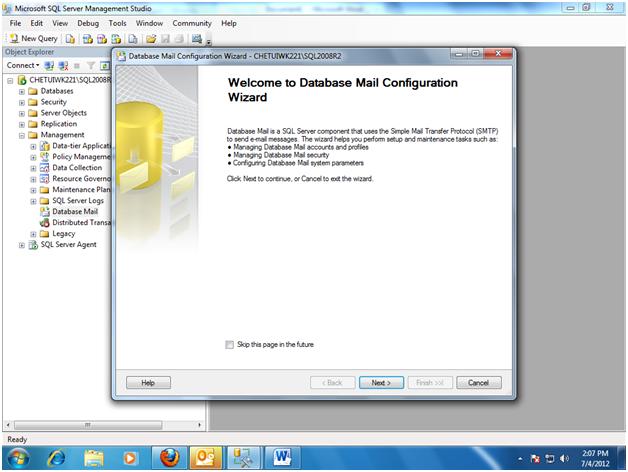Open the Tools menu
628x472 pixels.
(117, 23)
